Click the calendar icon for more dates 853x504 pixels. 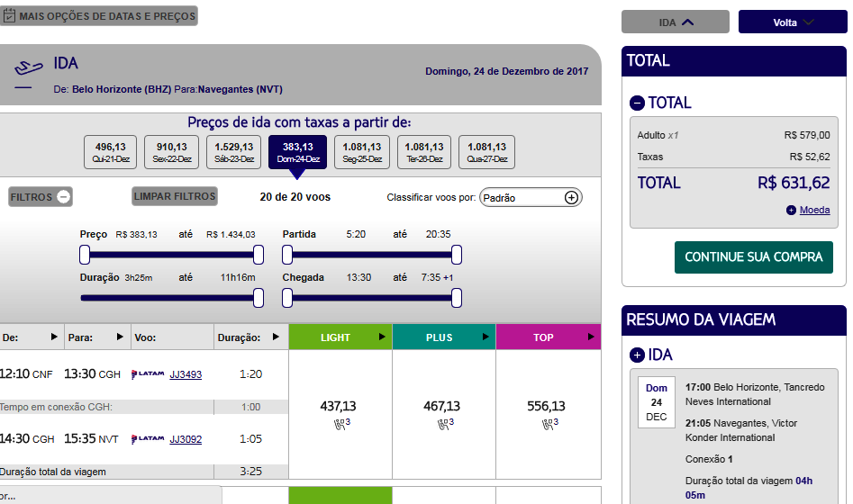coord(10,16)
